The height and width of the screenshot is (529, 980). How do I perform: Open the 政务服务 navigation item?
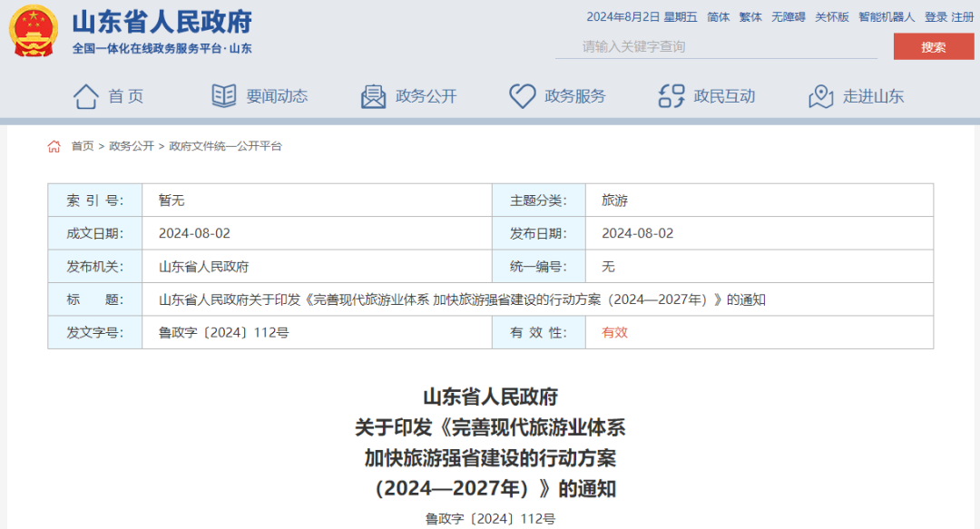(575, 96)
